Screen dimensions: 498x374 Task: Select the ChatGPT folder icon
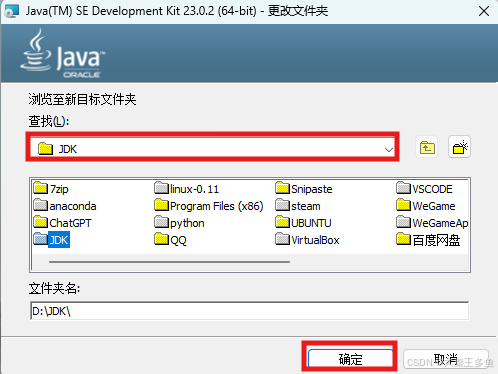[x=41, y=222]
